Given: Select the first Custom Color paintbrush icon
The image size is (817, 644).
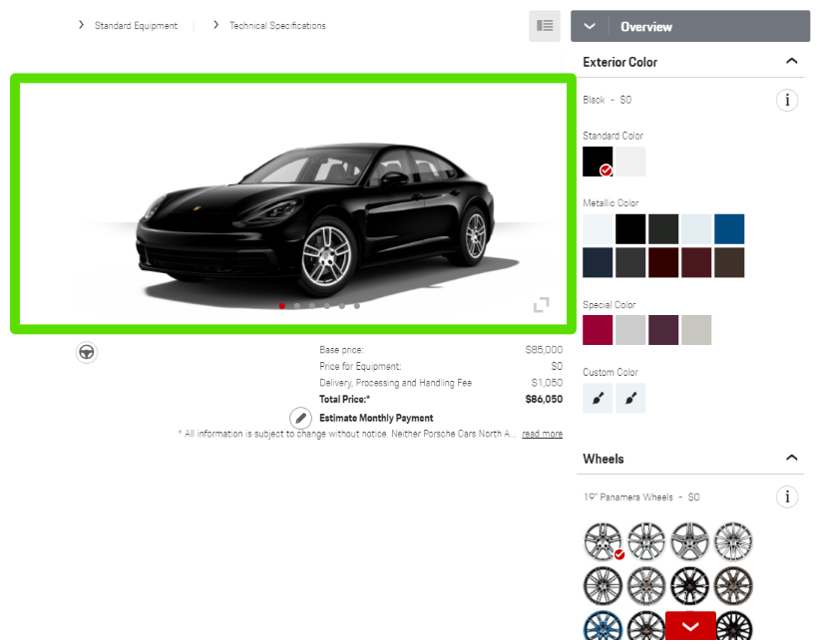Looking at the screenshot, I should pyautogui.click(x=598, y=398).
